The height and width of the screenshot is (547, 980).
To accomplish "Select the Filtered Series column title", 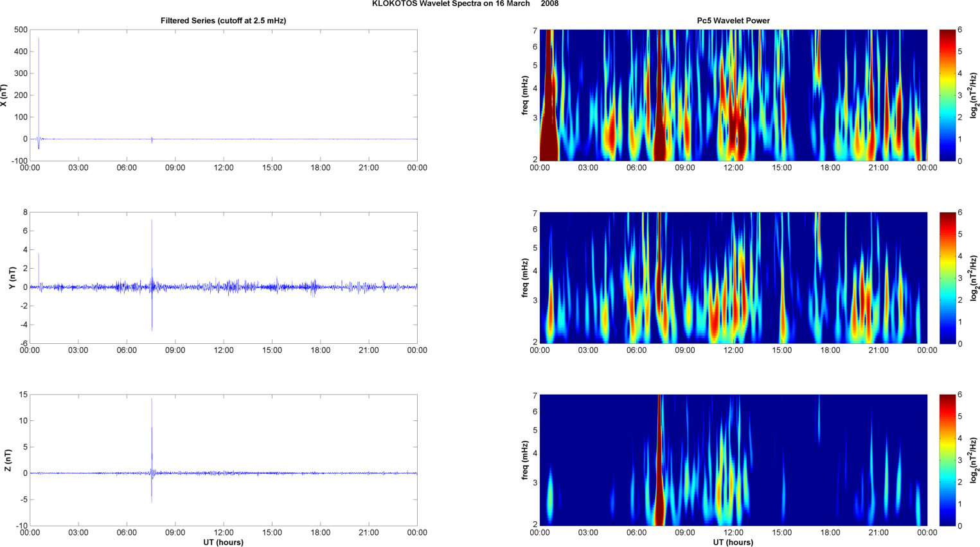I will (x=223, y=21).
